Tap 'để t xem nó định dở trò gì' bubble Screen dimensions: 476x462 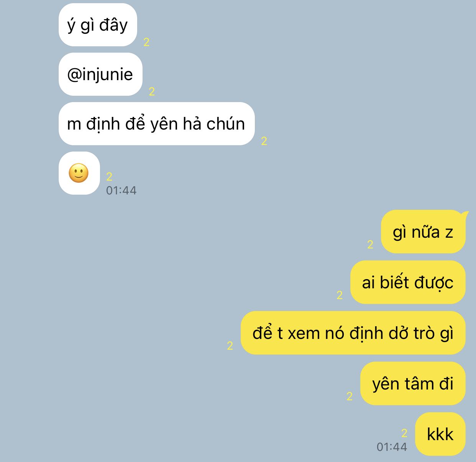point(353,333)
